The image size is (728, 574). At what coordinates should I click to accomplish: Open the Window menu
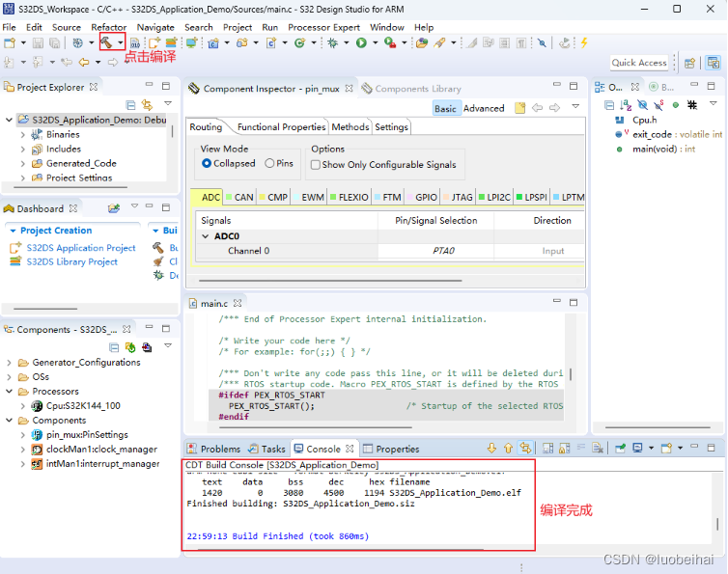[387, 27]
